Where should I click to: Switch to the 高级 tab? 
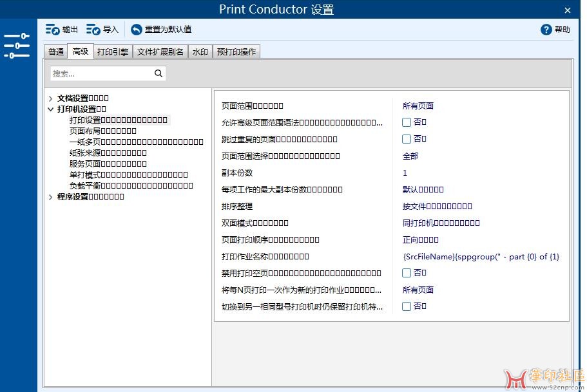click(81, 51)
